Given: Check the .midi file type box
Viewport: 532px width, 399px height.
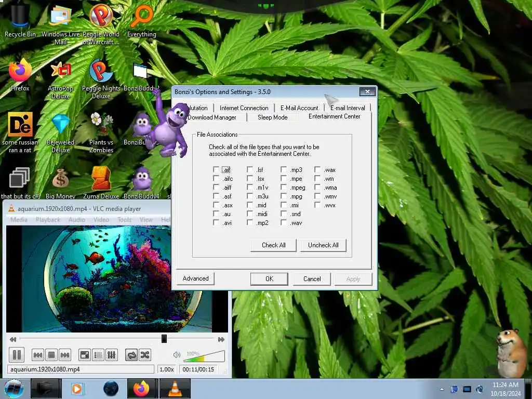Looking at the screenshot, I should 250,214.
